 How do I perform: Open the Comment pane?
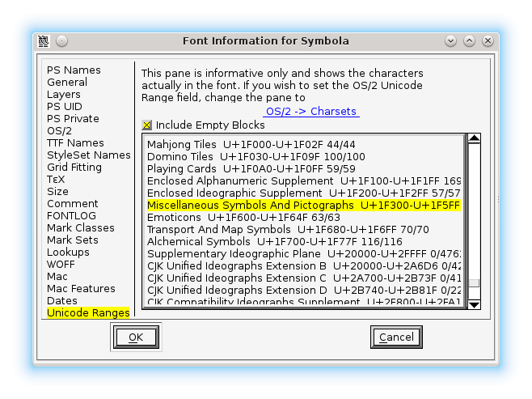(x=73, y=204)
